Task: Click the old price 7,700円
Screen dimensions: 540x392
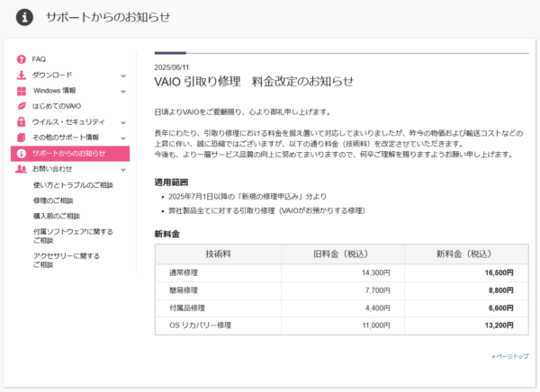Action: click(x=377, y=290)
